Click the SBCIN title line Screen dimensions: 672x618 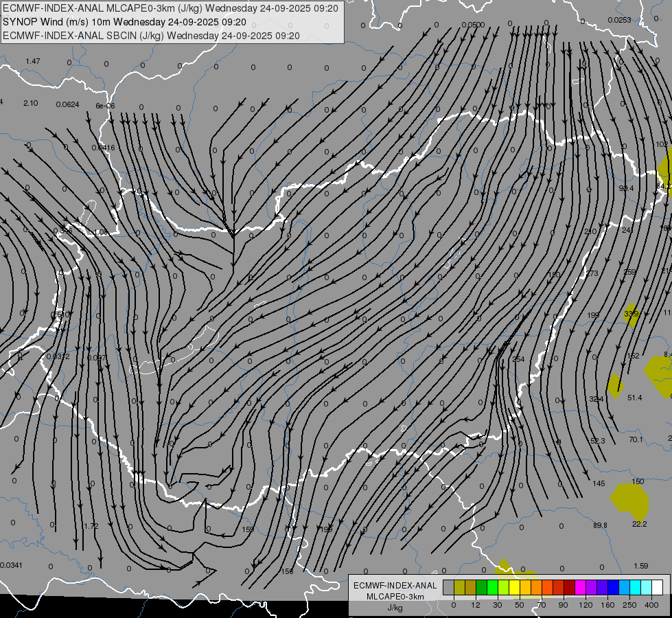tap(151, 36)
